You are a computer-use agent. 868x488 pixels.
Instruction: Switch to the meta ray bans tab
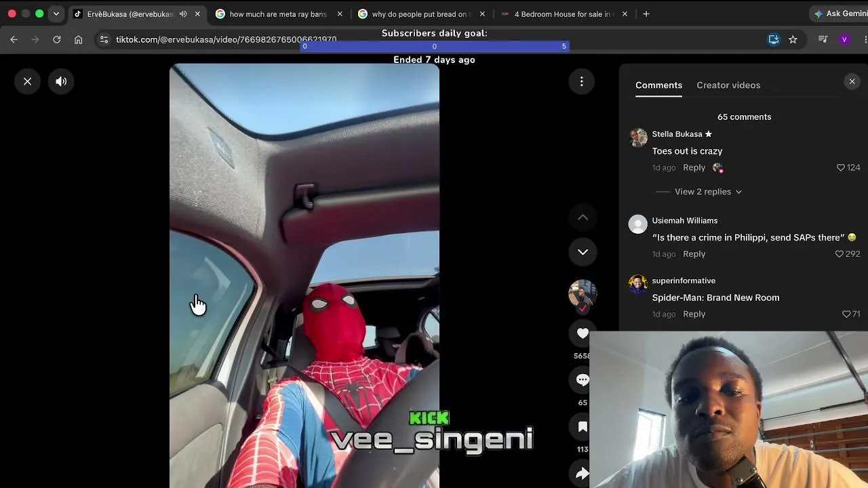point(277,14)
